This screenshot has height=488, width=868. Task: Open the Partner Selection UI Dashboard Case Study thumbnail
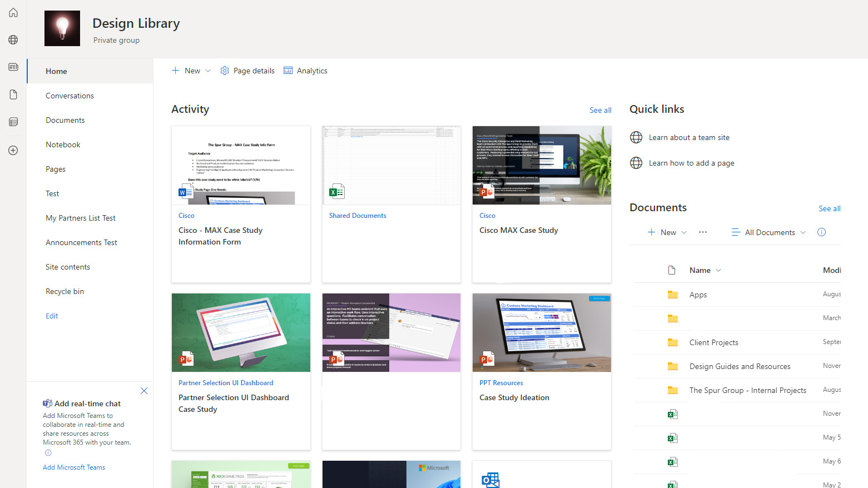[x=241, y=332]
